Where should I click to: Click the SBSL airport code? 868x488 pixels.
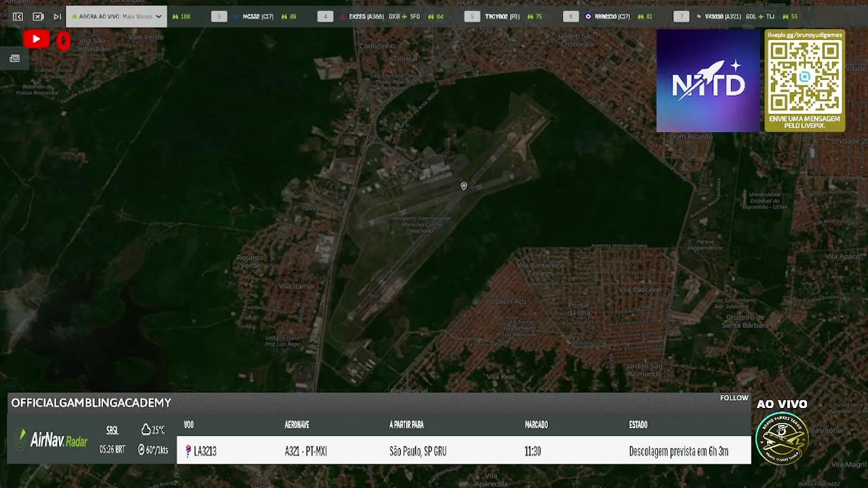(112, 430)
